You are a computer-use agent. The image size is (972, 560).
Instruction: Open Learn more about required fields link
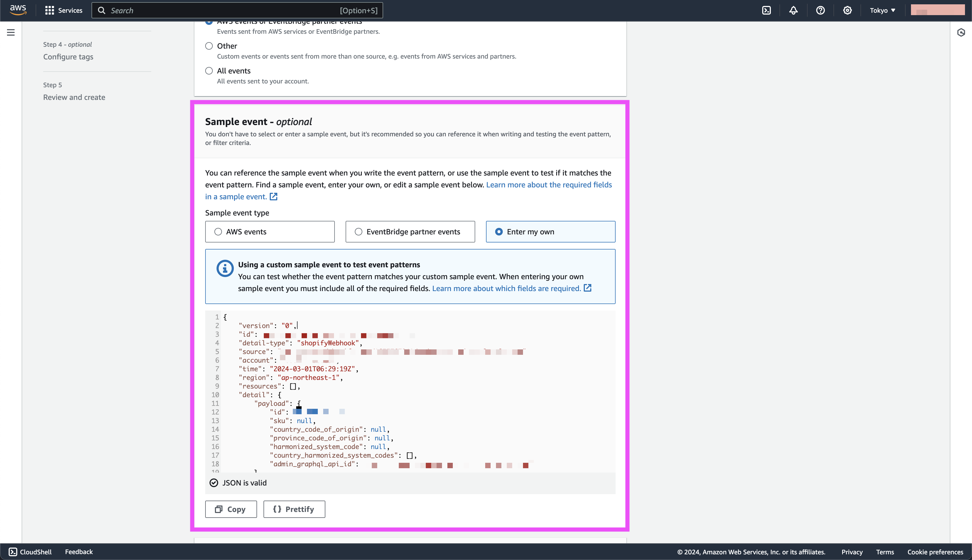coord(549,185)
